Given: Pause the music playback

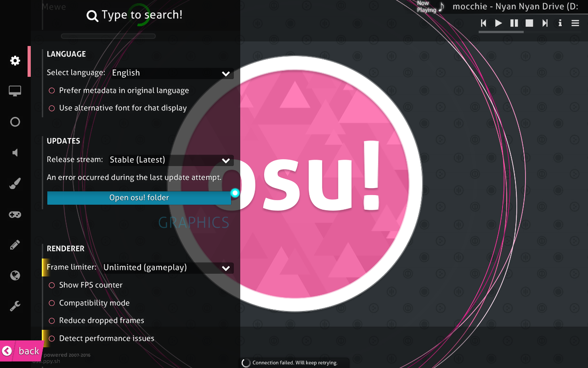Looking at the screenshot, I should (x=514, y=23).
